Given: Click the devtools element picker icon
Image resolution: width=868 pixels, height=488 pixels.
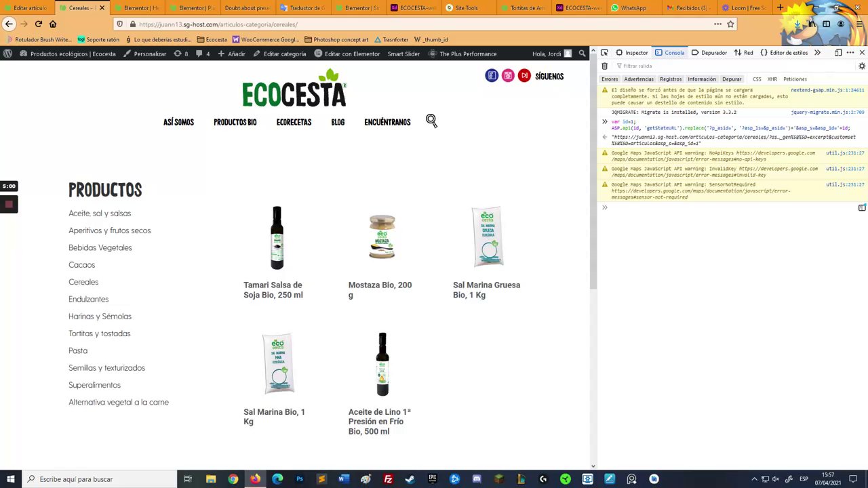Looking at the screenshot, I should coord(604,52).
